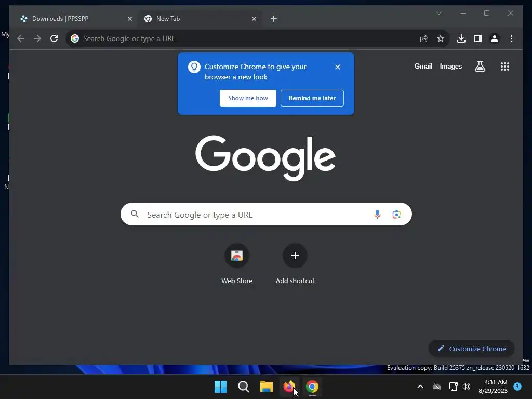Close the Downloads PPSSPP tab
The image size is (532, 399).
(x=129, y=19)
